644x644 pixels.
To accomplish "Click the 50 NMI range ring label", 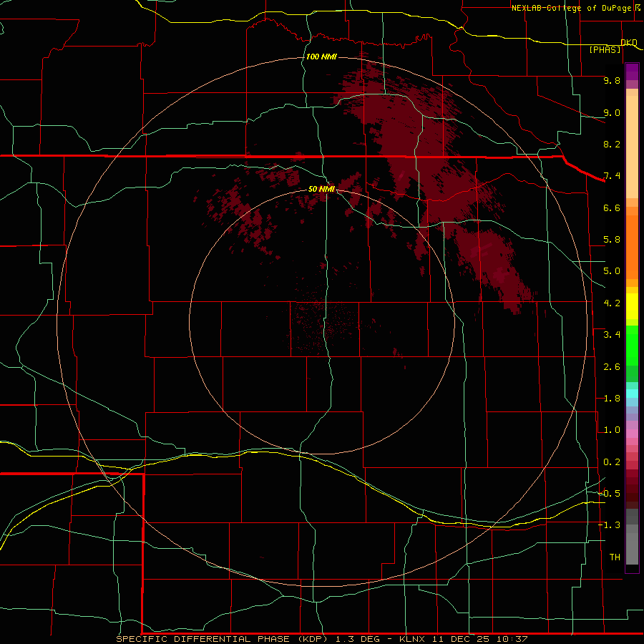I will pos(321,189).
